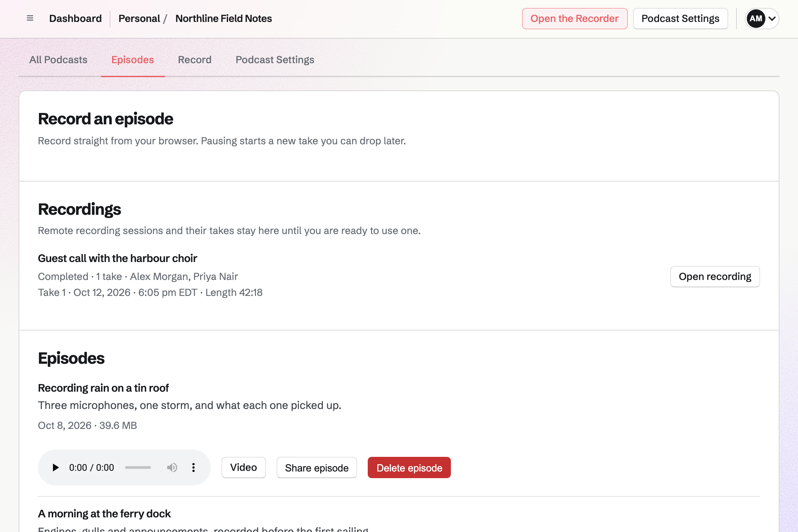Click the Take 1 · Oct 12, 2026 details line
The height and width of the screenshot is (532, 798).
[150, 293]
